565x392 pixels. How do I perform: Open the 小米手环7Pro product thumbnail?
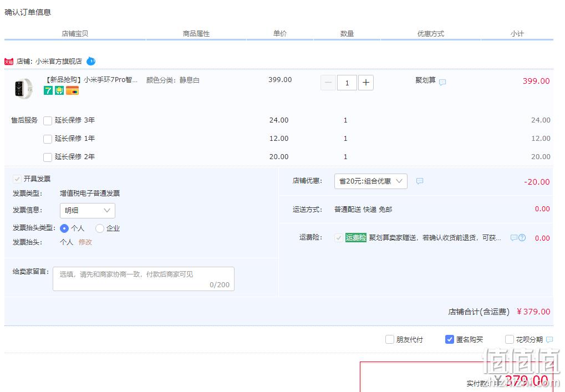(24, 88)
